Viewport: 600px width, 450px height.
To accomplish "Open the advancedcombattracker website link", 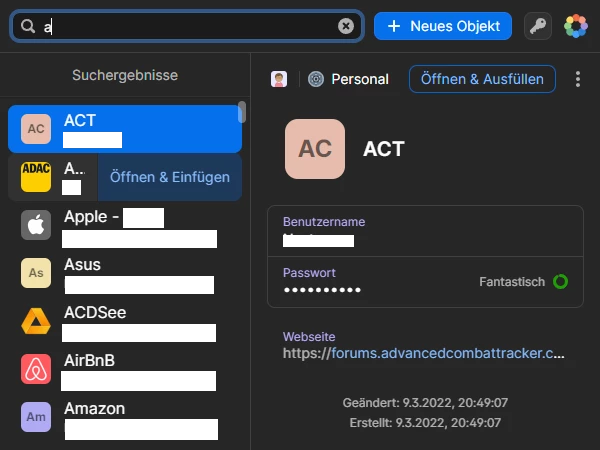I will 424,353.
